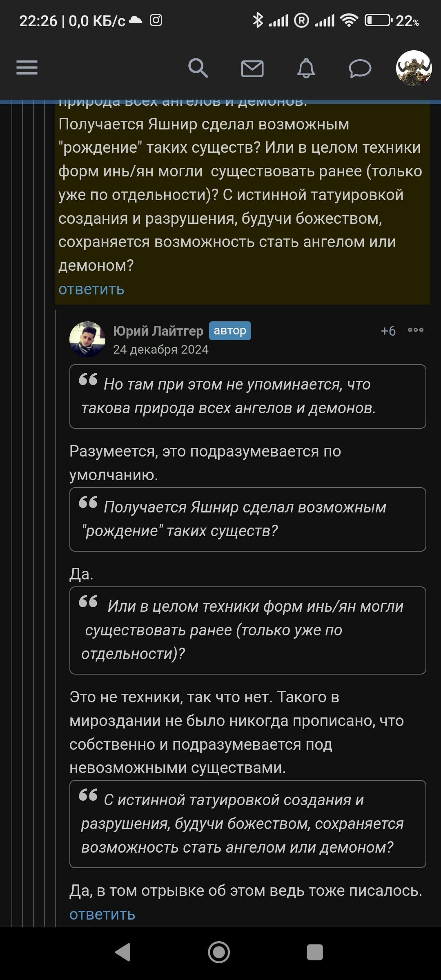Click the 'автор' badge

230,331
